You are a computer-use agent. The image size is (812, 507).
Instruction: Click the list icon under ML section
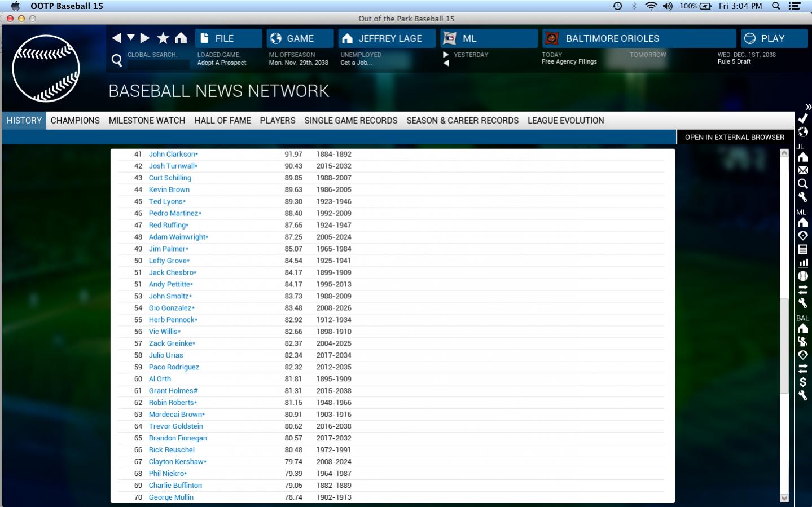(803, 249)
